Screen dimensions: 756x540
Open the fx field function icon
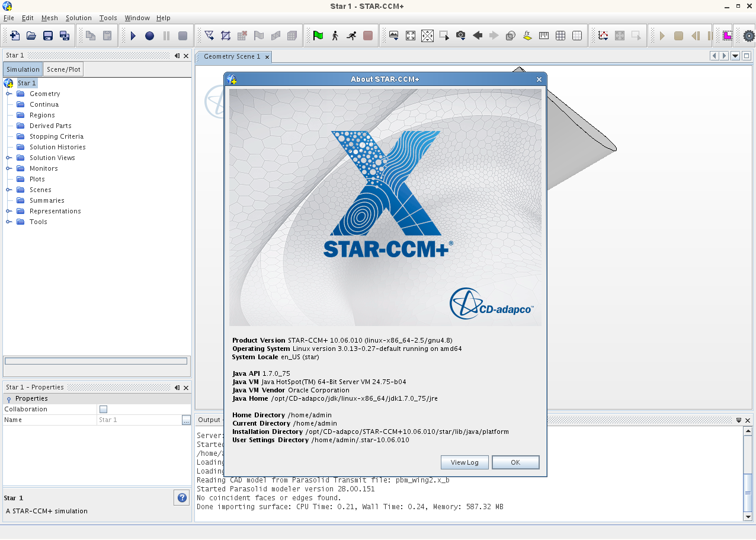click(x=527, y=36)
